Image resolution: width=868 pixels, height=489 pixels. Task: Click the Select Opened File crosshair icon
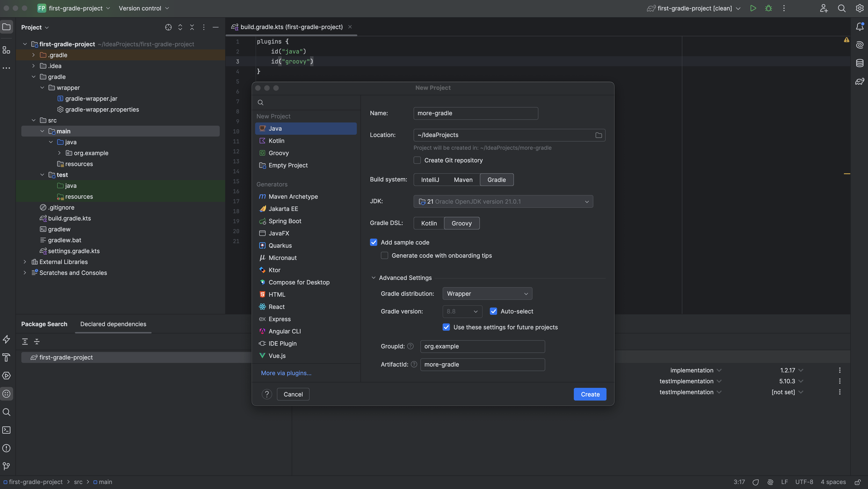[x=168, y=27]
